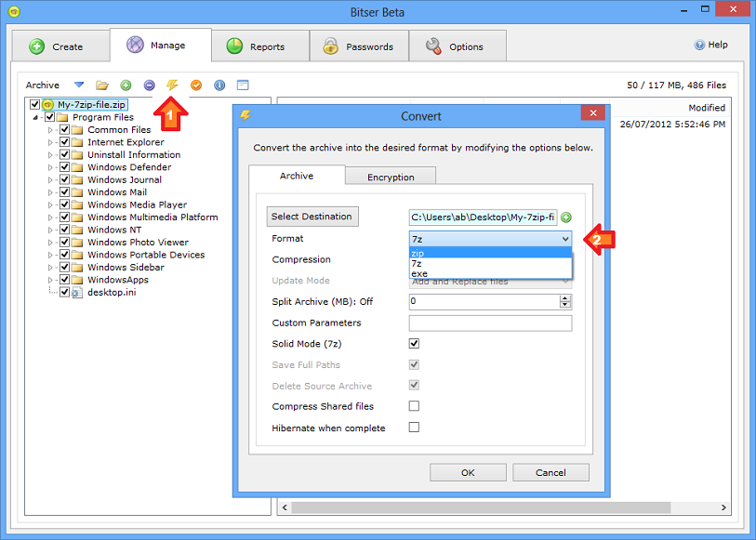Screen dimensions: 756x540
Task: Confirm conversion by clicking OK
Action: point(468,472)
